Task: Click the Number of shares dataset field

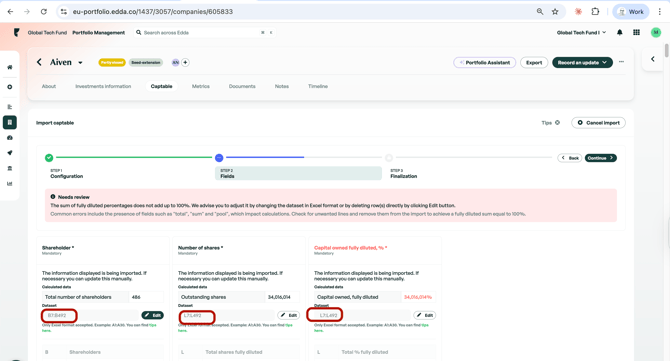Action: coord(226,315)
